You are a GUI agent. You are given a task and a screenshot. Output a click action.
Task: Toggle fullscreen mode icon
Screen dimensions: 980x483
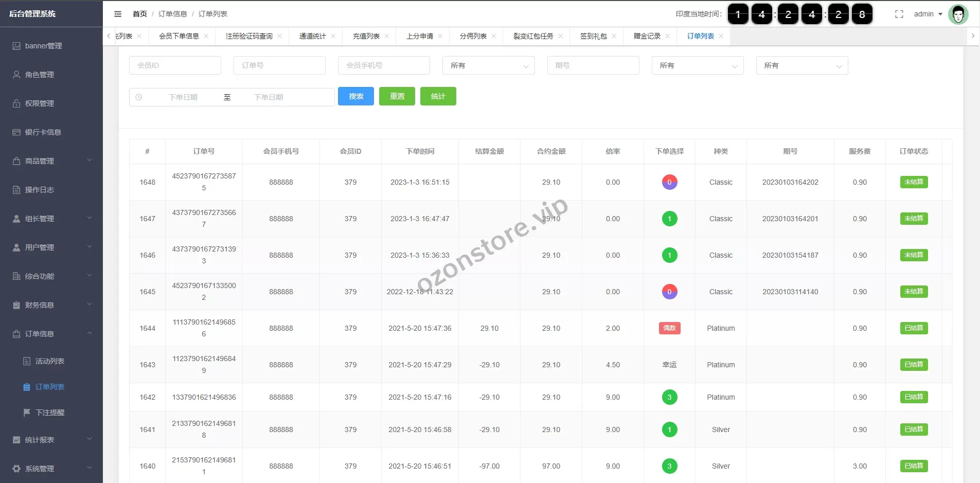tap(899, 14)
